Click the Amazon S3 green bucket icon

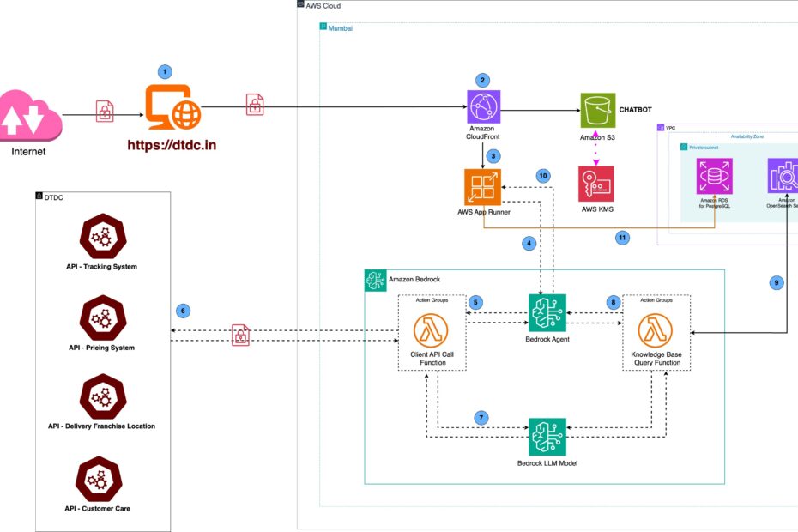(598, 110)
